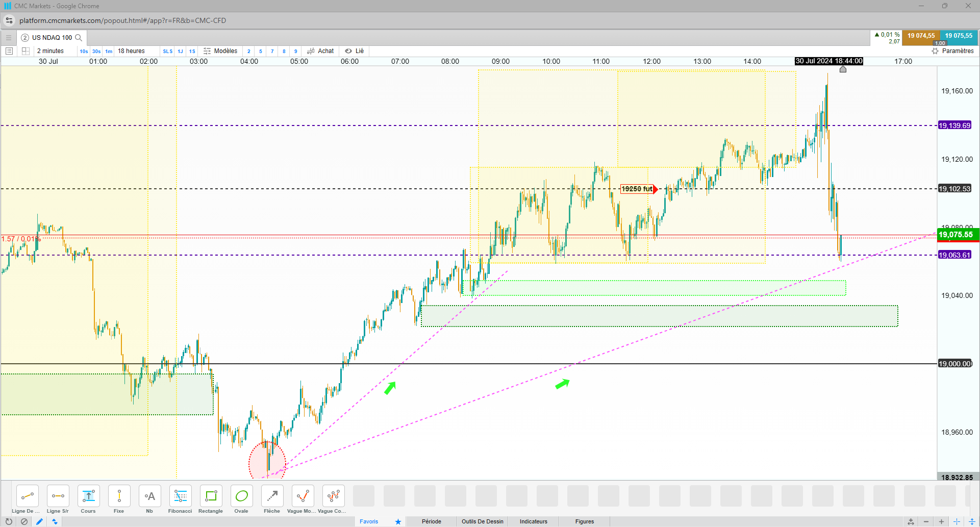
Task: Click the buy price 19 075,55
Action: coord(959,36)
